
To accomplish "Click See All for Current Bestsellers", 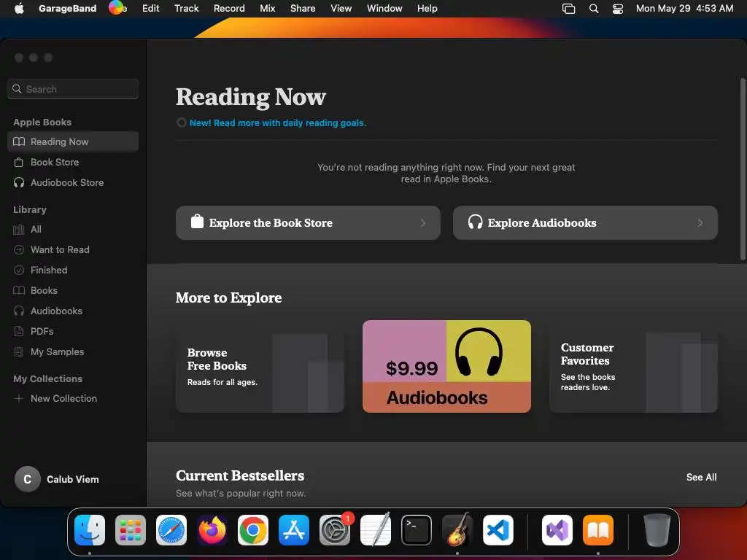I will pos(701,477).
